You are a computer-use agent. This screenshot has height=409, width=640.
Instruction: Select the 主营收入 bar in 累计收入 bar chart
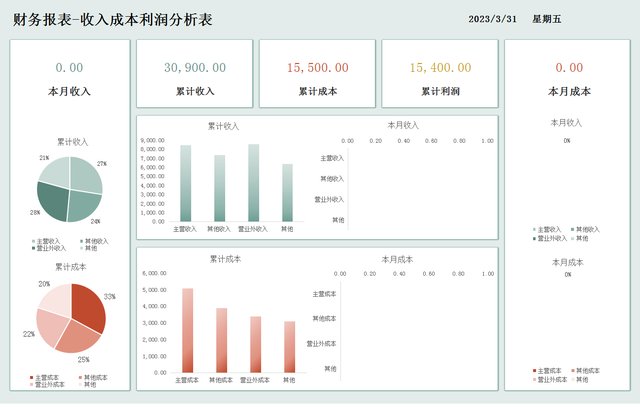(x=185, y=183)
